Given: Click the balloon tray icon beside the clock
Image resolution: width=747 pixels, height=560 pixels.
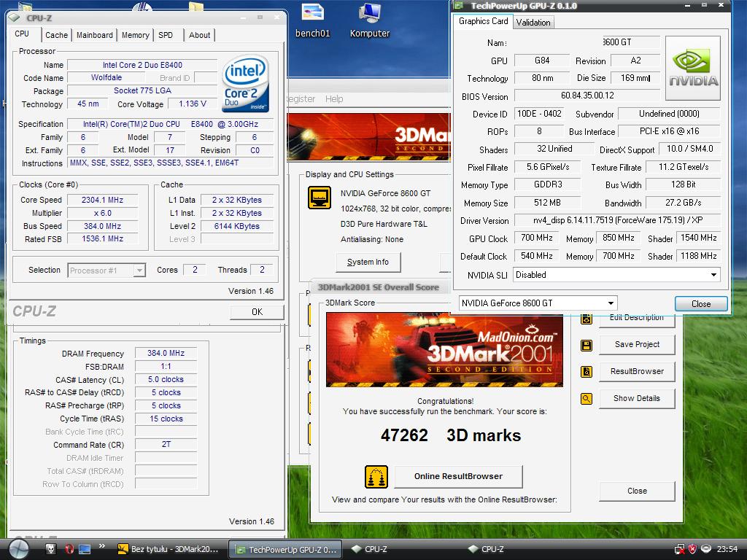Looking at the screenshot, I should coord(706,548).
